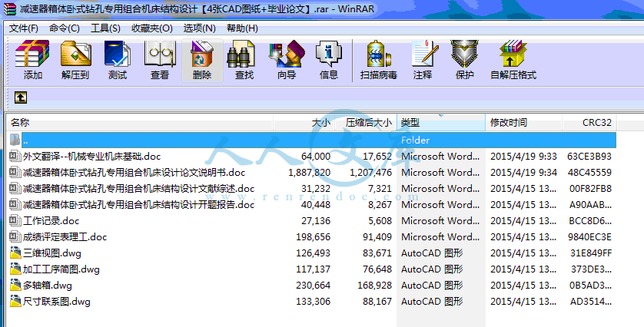
Task: Sort by the 修改时间 column header
Action: coord(523,122)
